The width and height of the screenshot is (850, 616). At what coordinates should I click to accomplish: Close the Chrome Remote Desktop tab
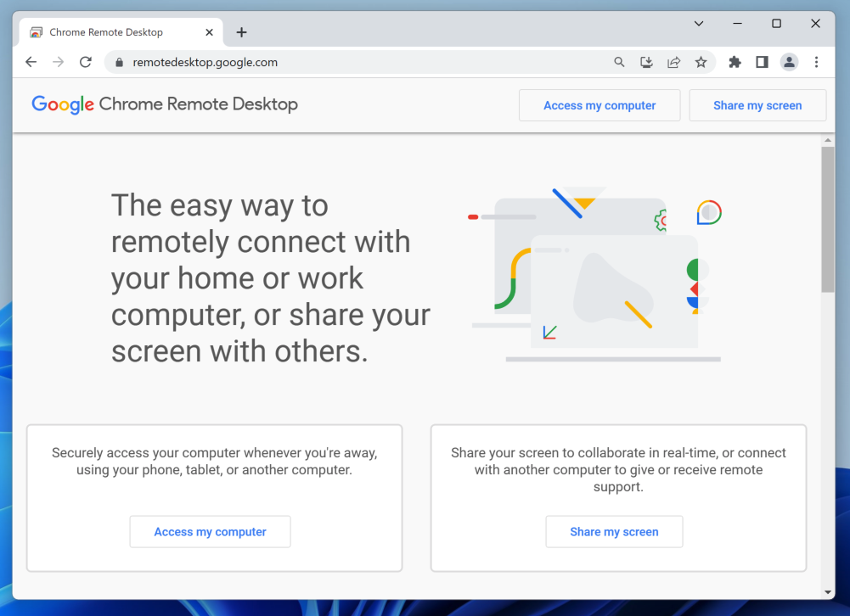209,32
